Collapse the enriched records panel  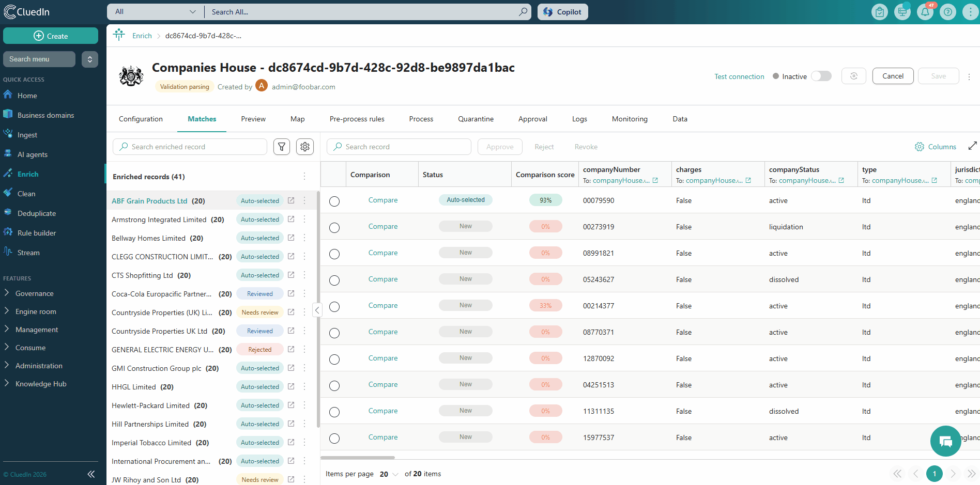tap(317, 310)
